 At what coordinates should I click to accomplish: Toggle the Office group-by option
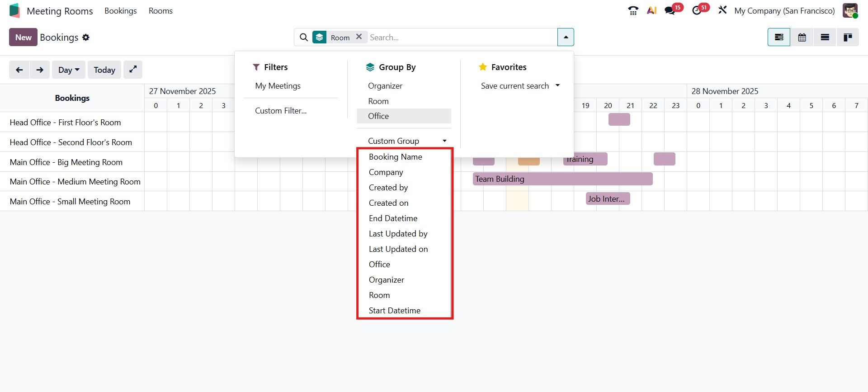click(378, 116)
